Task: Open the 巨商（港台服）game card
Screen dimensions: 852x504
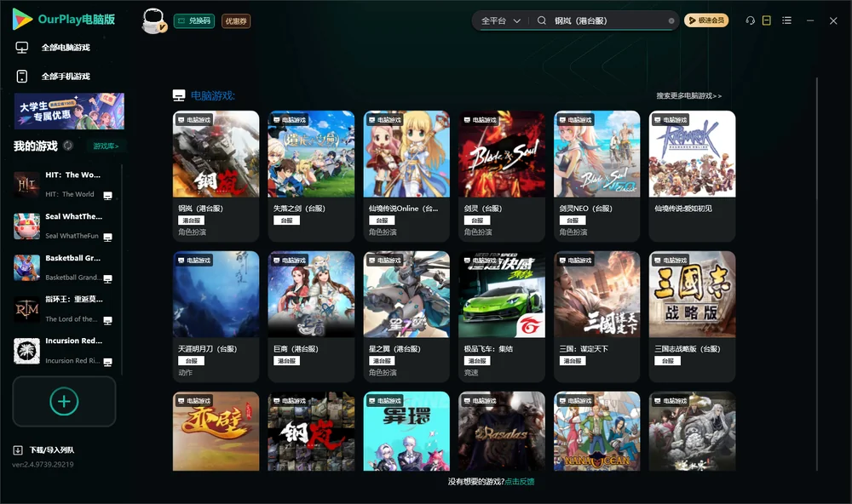Action: [x=311, y=316]
